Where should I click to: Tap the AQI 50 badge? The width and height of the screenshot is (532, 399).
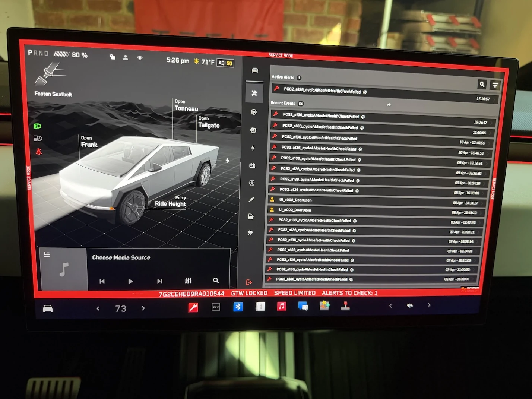pyautogui.click(x=225, y=63)
